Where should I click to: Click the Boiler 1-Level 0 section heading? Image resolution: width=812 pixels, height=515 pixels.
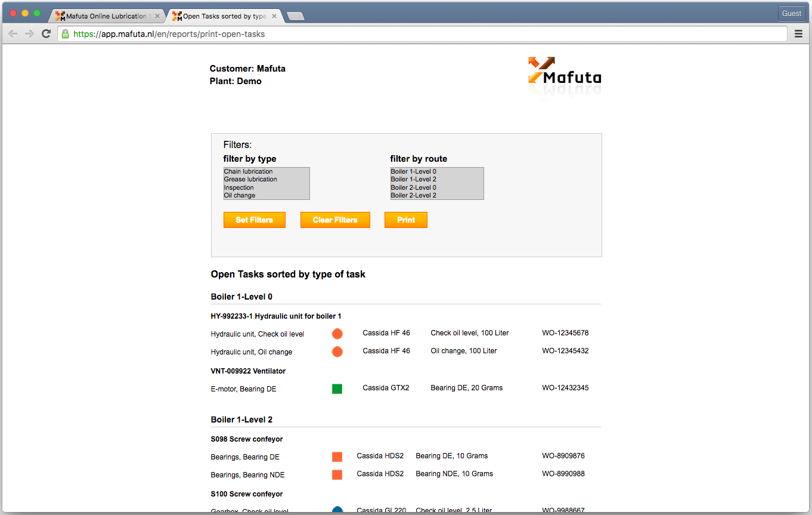(x=241, y=297)
